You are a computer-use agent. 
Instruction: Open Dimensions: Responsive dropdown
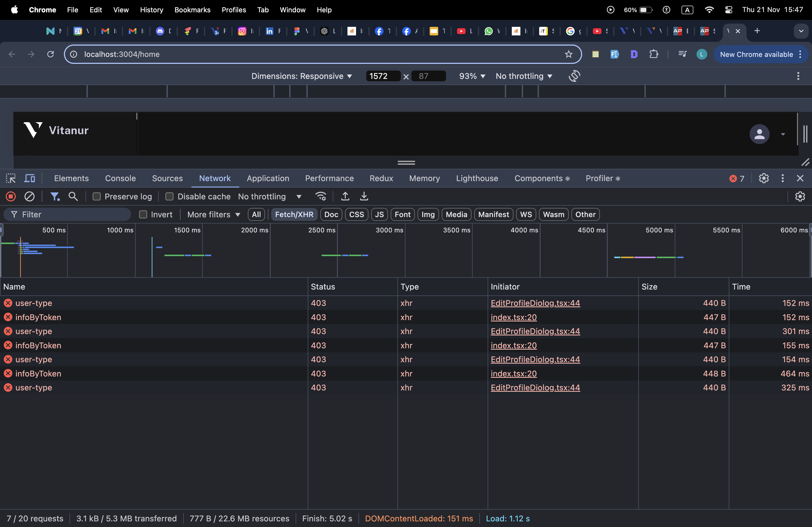pyautogui.click(x=302, y=76)
